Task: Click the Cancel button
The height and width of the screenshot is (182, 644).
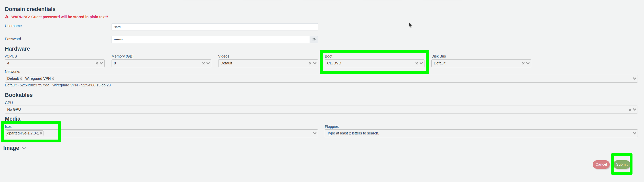Action: click(601, 164)
